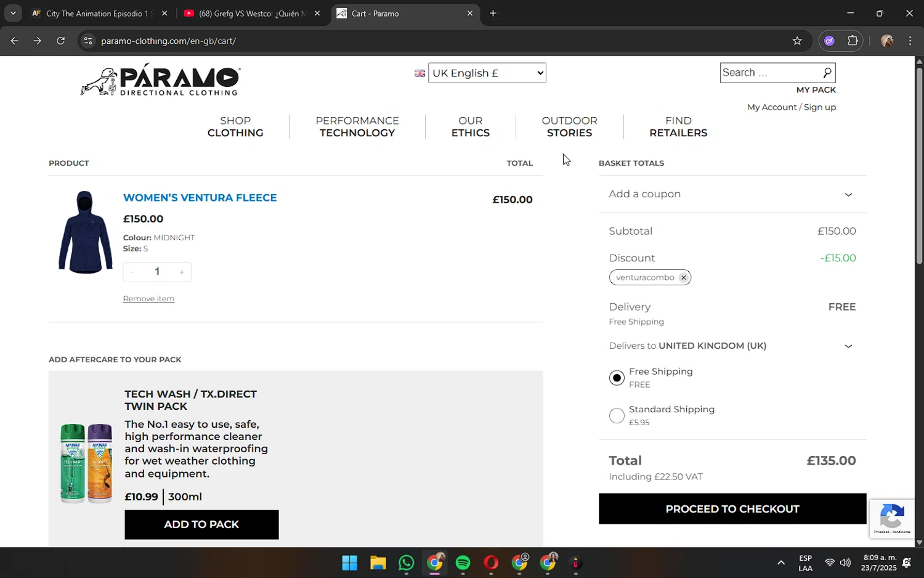Open Spotify from taskbar
The image size is (924, 578).
click(x=463, y=563)
